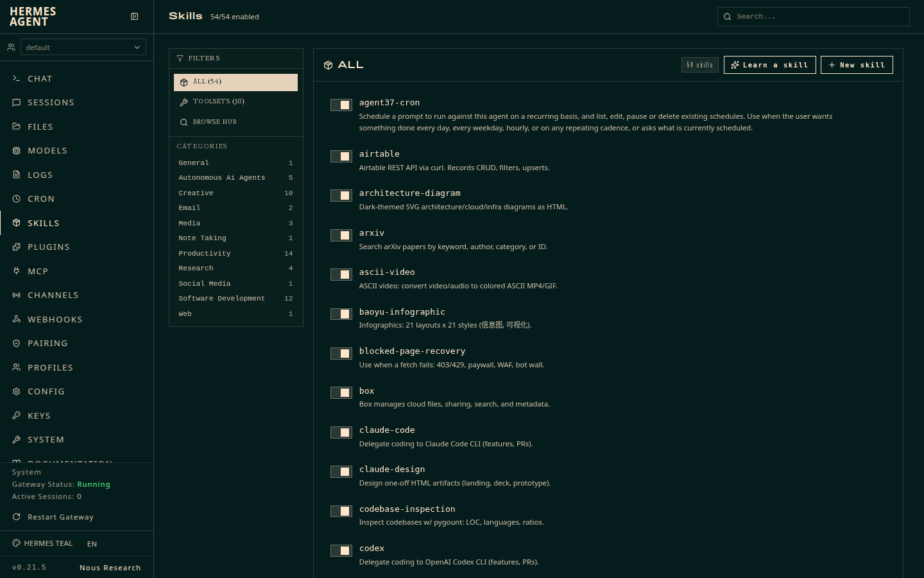Click the MCP plug icon

pos(17,271)
